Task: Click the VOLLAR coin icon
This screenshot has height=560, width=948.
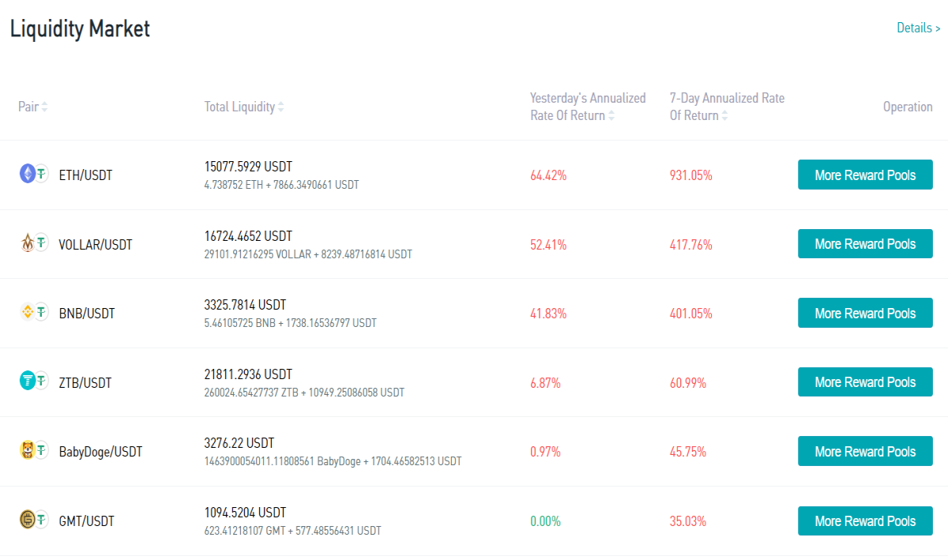Action: (x=28, y=243)
